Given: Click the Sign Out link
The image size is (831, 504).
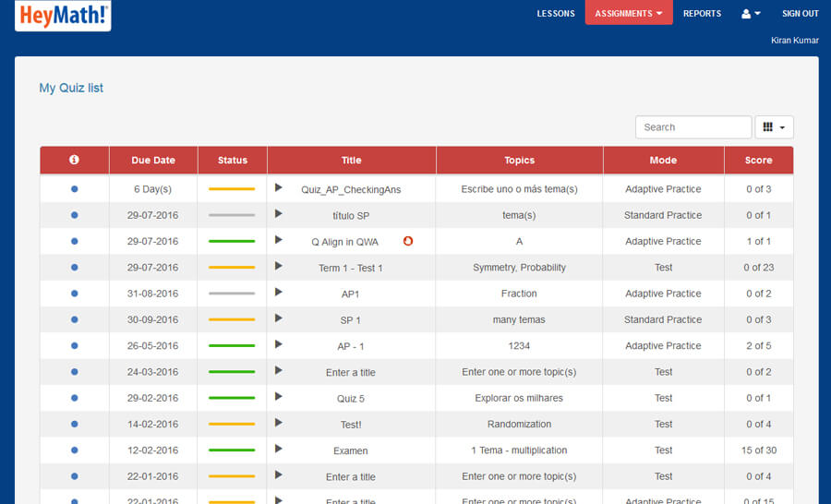Looking at the screenshot, I should pyautogui.click(x=800, y=14).
